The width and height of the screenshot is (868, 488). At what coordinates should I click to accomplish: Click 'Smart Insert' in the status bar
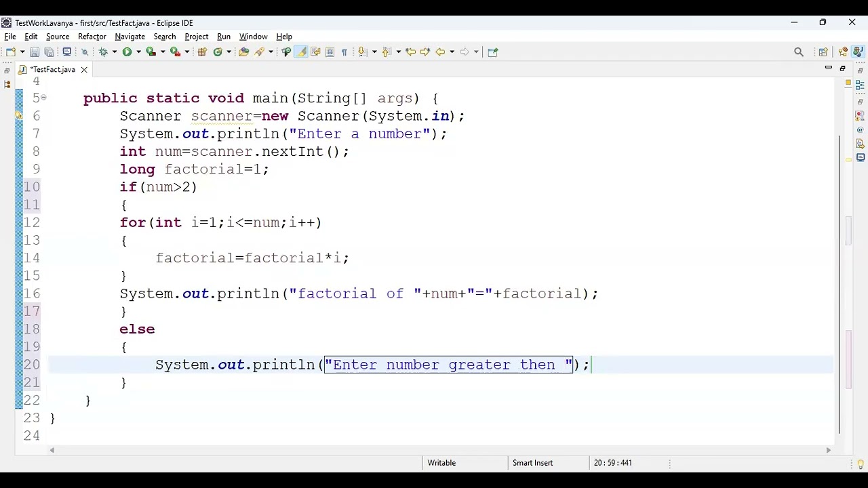(532, 463)
